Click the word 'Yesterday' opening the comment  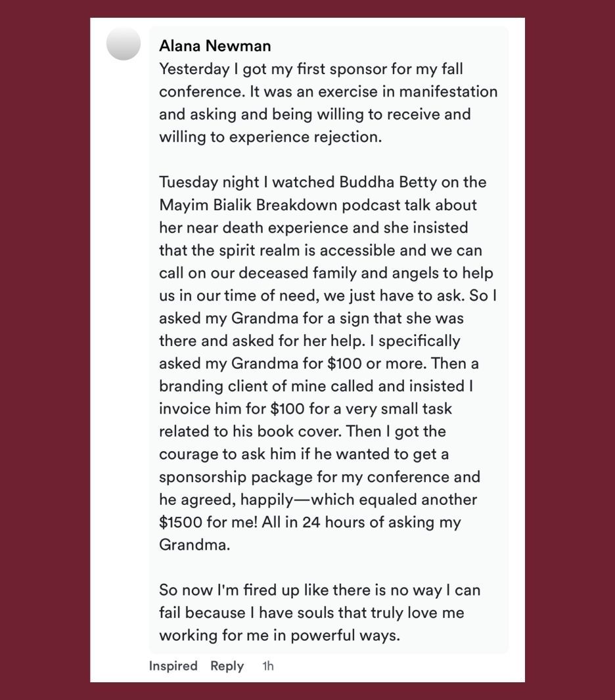[x=194, y=68]
